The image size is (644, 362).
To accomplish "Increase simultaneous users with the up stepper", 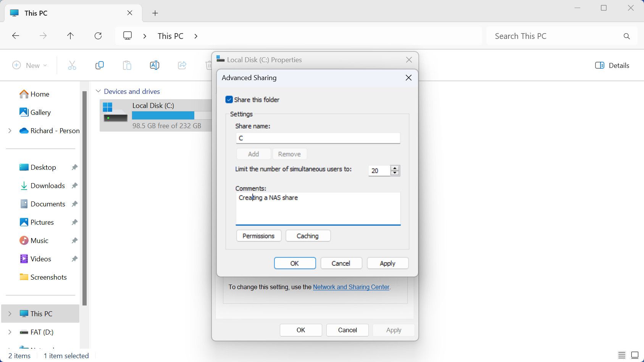I will point(395,168).
